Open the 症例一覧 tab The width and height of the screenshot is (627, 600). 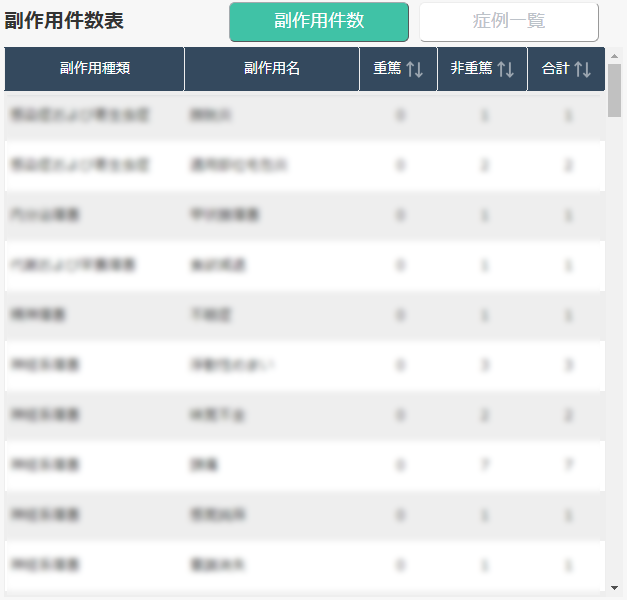[x=508, y=22]
